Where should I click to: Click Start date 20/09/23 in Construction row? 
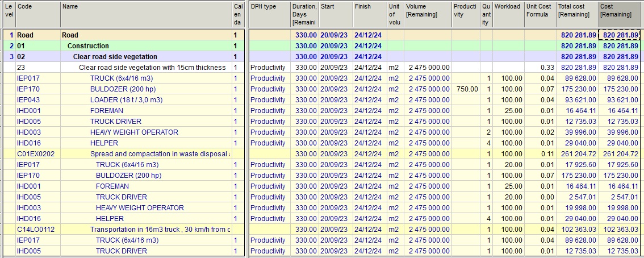pyautogui.click(x=336, y=46)
